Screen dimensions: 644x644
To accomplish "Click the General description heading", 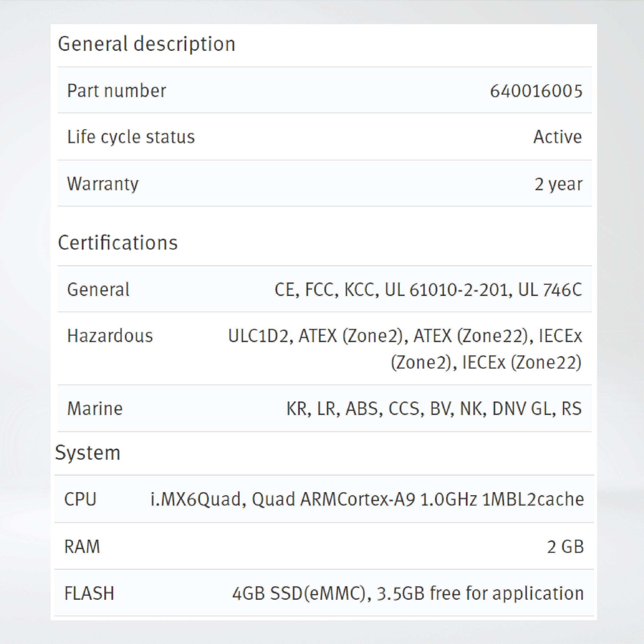I will point(147,44).
